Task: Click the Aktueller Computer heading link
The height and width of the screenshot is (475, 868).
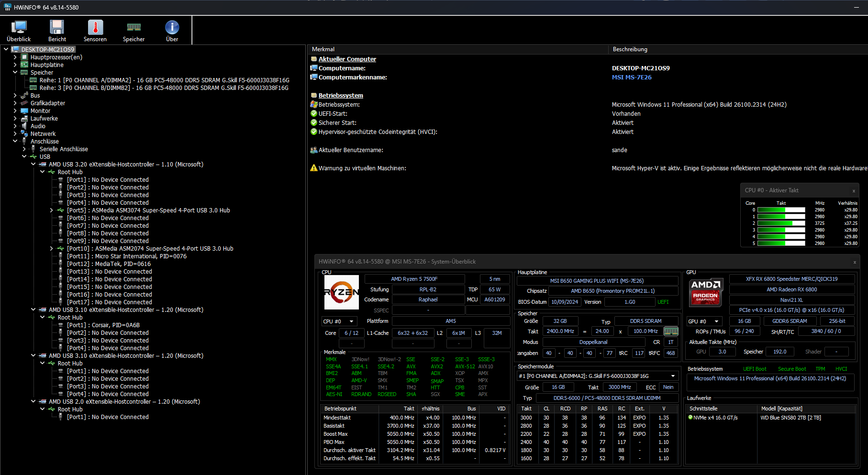Action: 347,59
